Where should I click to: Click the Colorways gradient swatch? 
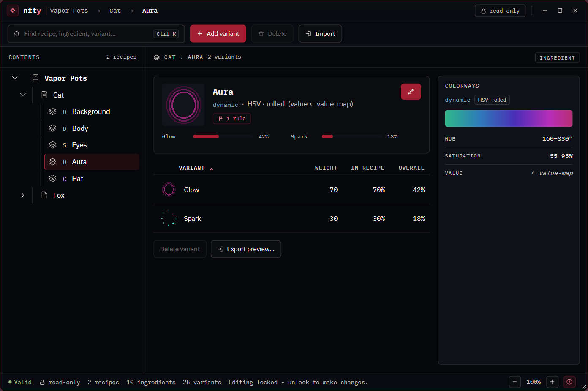click(x=509, y=119)
